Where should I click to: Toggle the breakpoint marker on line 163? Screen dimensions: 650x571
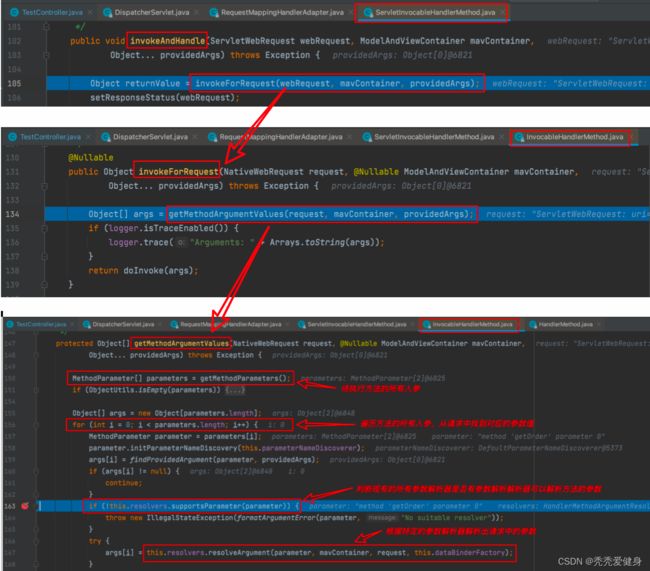click(x=25, y=506)
